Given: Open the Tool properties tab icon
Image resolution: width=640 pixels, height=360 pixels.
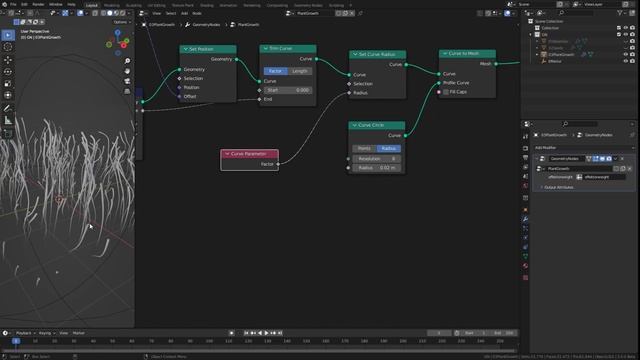Looking at the screenshot, I should pos(525,137).
